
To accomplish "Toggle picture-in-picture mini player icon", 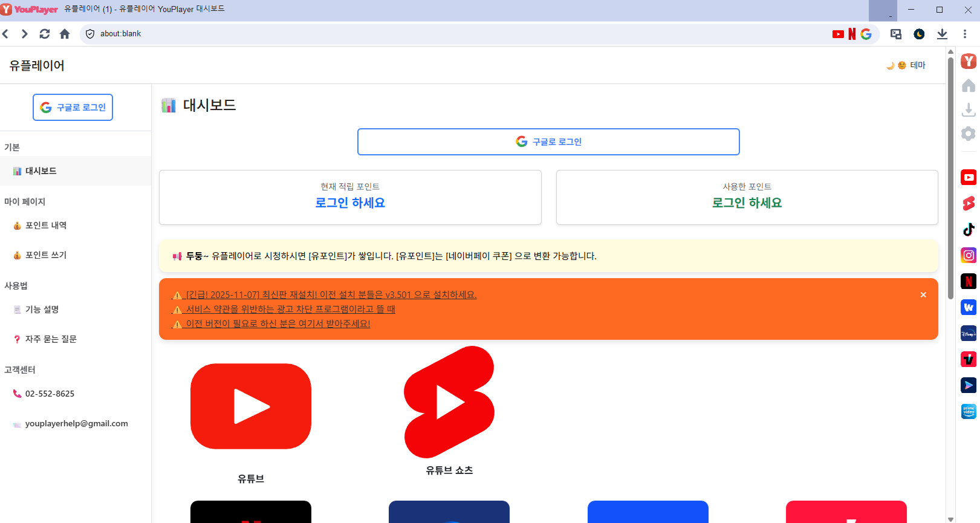I will coord(896,34).
